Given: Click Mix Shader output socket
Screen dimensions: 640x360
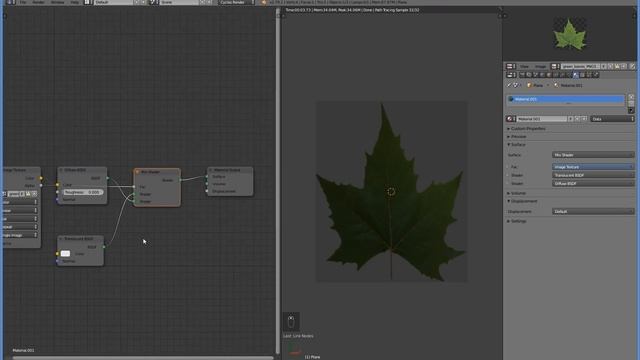Looking at the screenshot, I should 180,180.
